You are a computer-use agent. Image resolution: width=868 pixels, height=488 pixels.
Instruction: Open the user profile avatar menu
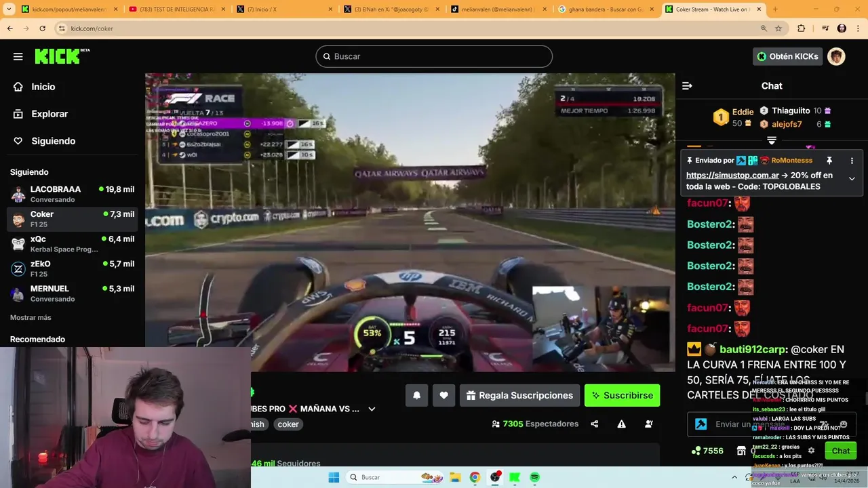coord(836,56)
